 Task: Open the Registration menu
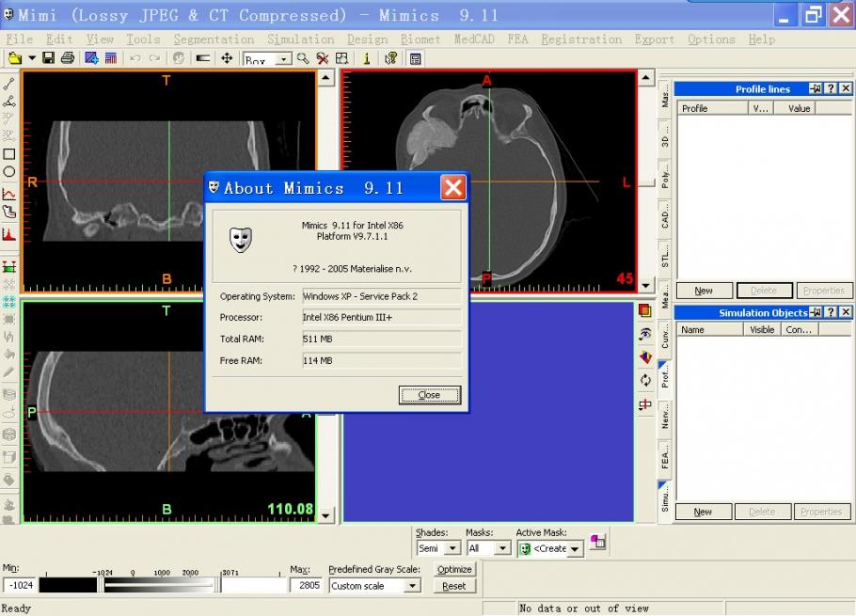click(x=581, y=39)
